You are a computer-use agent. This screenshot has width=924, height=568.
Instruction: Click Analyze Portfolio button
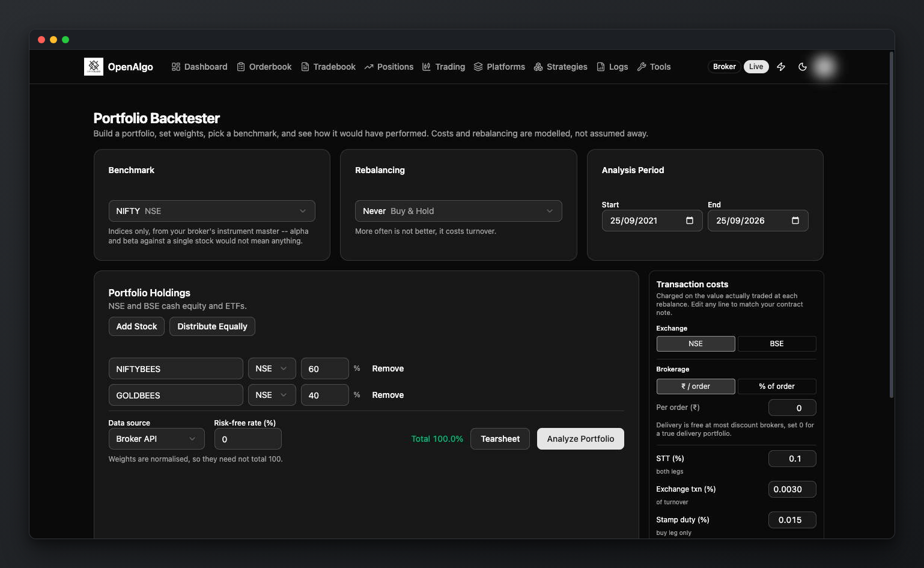(580, 439)
